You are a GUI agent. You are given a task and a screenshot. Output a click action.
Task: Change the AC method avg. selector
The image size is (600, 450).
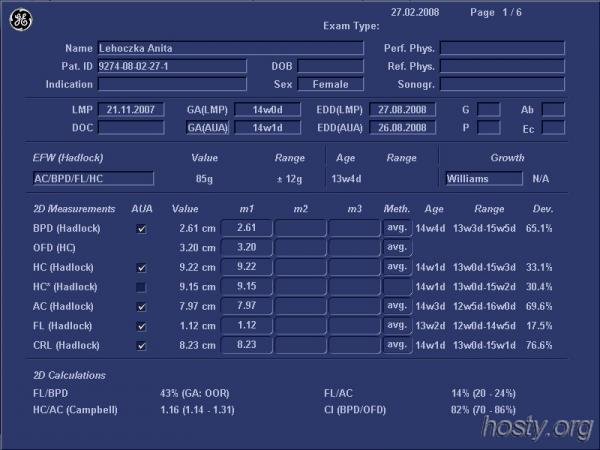tap(397, 306)
